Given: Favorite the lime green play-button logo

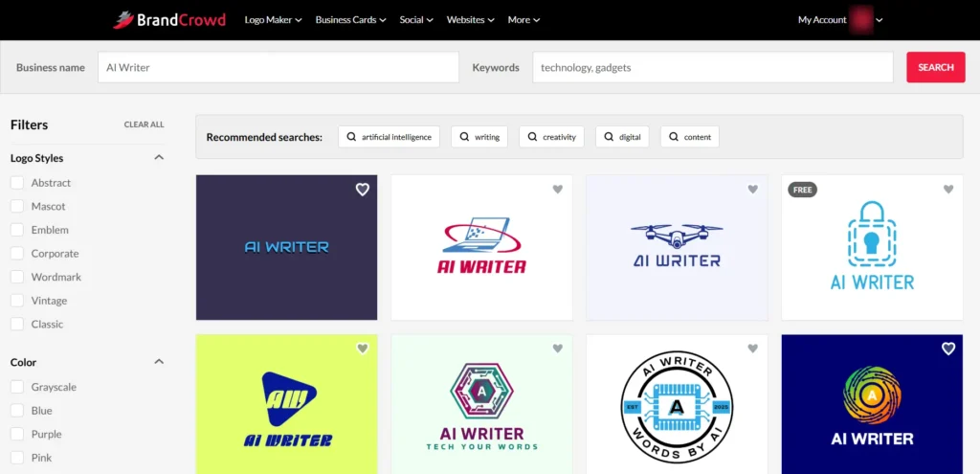Looking at the screenshot, I should (x=363, y=349).
